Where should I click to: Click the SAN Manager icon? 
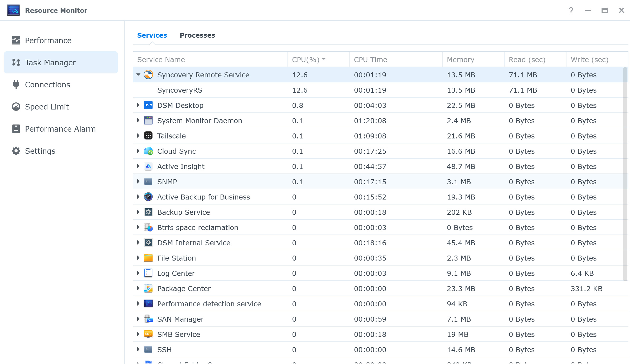coord(148,319)
